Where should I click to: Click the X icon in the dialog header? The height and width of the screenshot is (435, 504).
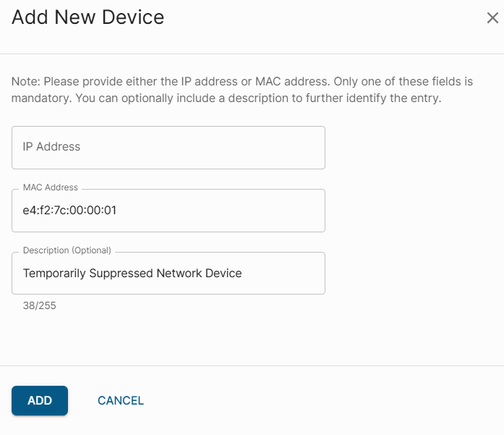point(492,18)
